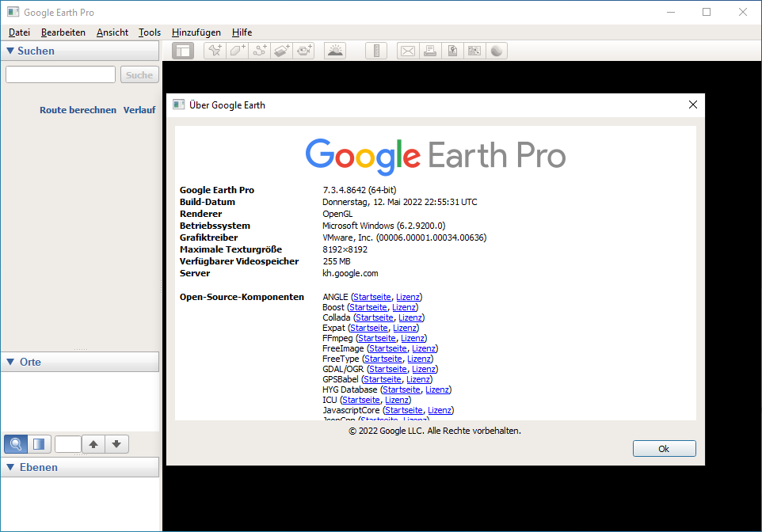Open the GDAL/OGR Lizenz link
The width and height of the screenshot is (762, 532).
coord(424,369)
